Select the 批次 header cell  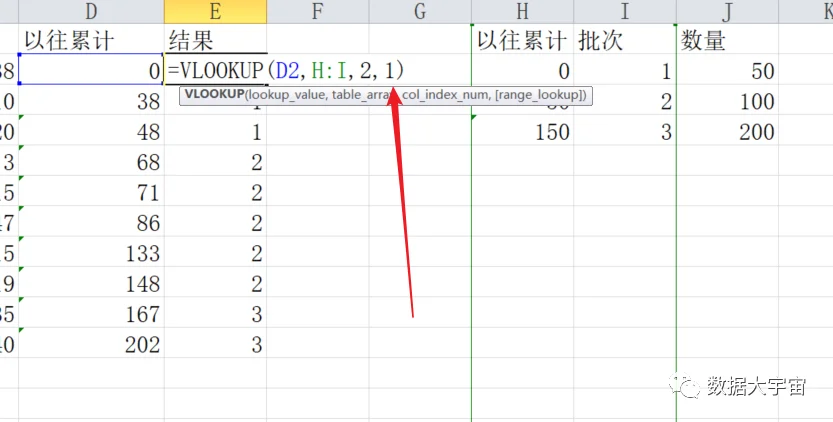point(625,39)
